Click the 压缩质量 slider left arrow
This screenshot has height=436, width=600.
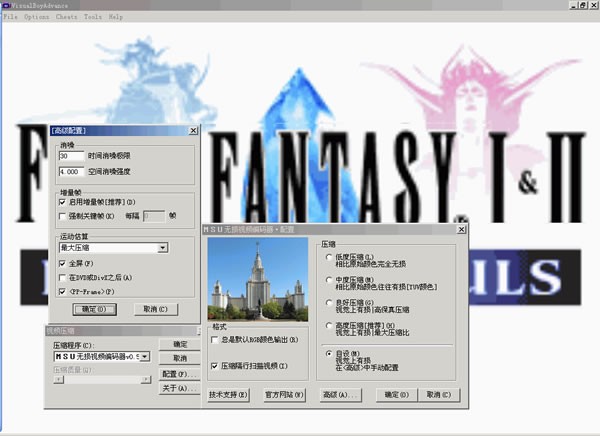(59, 379)
